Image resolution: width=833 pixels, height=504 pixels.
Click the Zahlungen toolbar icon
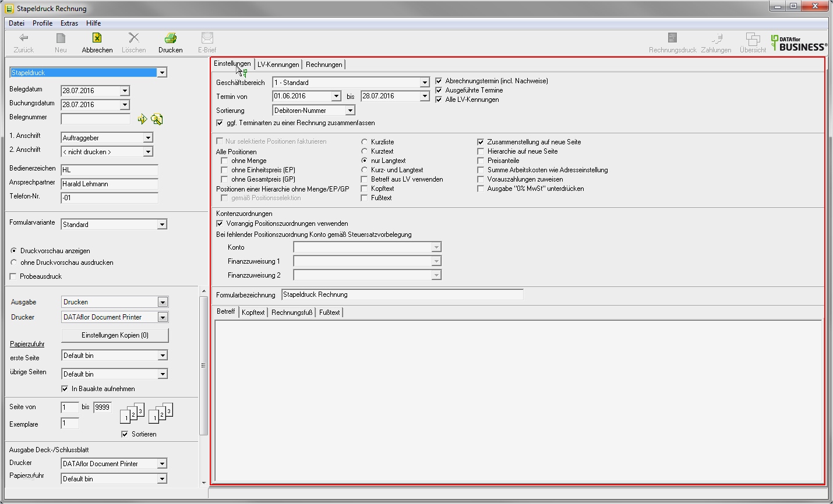pyautogui.click(x=716, y=38)
